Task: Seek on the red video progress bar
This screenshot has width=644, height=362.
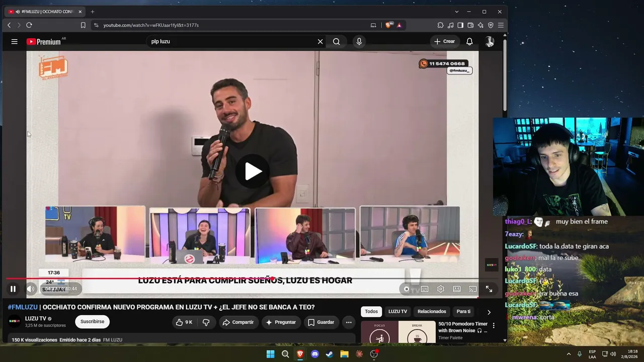Action: [242, 278]
